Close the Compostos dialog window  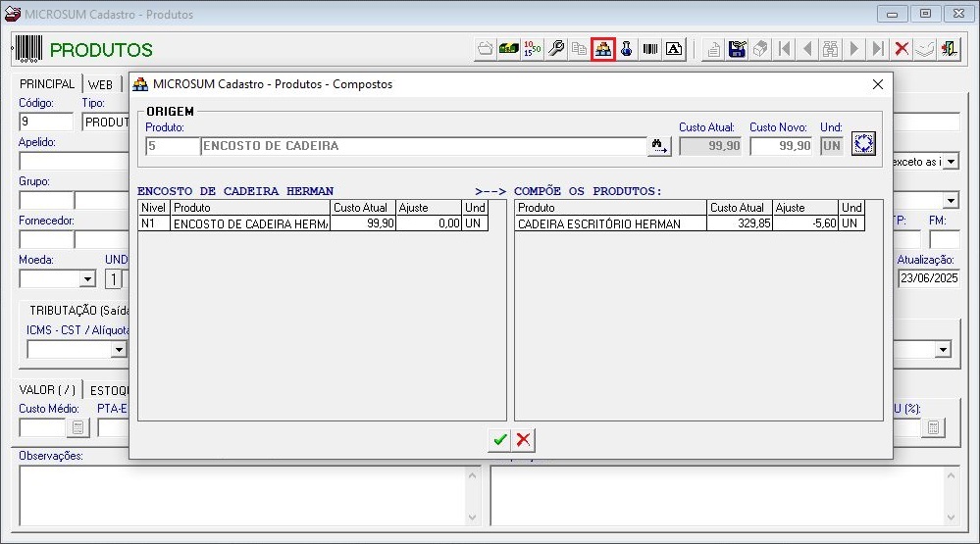[878, 84]
